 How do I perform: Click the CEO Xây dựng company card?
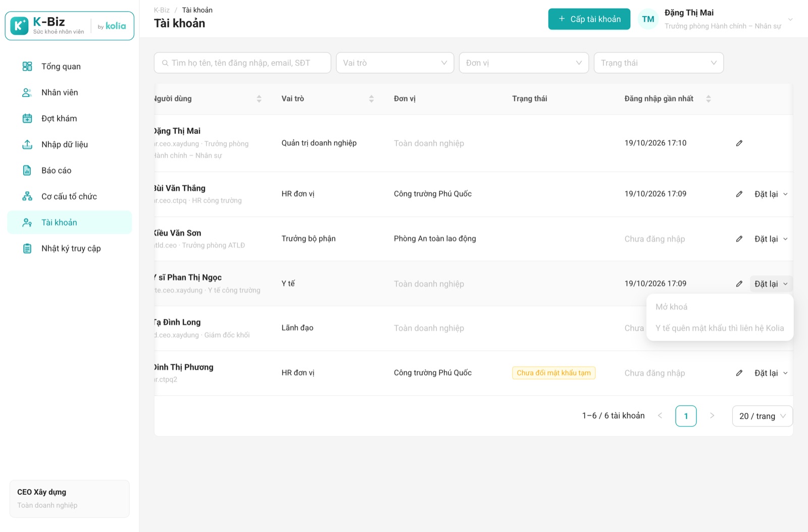click(x=70, y=499)
